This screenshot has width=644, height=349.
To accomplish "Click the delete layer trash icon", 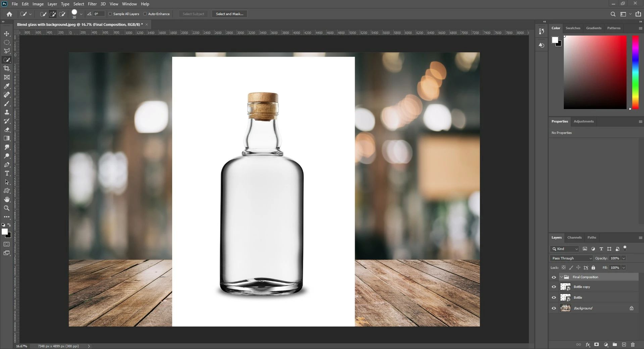I will [x=633, y=345].
